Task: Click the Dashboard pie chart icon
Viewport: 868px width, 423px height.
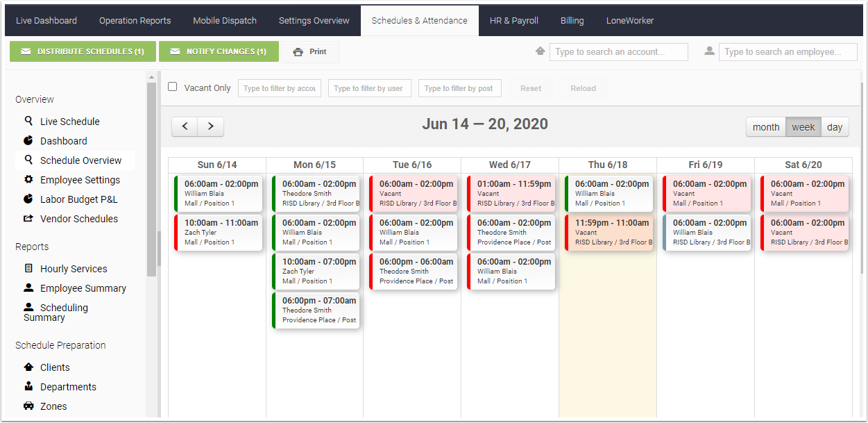Action: click(x=28, y=140)
